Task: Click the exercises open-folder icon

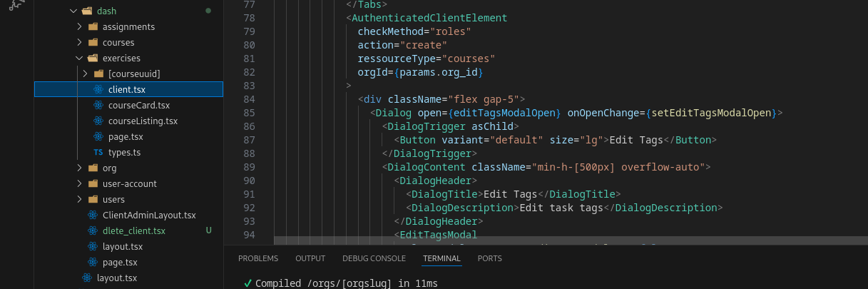Action: click(93, 59)
